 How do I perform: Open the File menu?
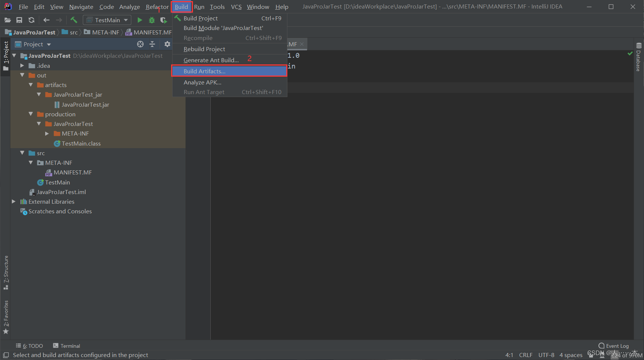point(23,7)
